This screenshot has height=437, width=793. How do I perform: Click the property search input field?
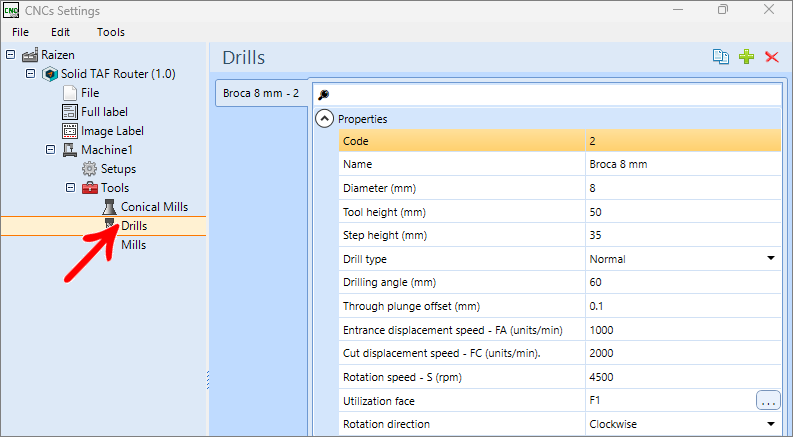(547, 95)
